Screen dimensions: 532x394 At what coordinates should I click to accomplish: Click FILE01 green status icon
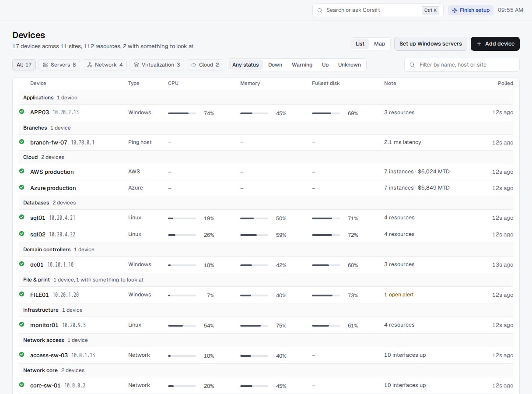point(21,294)
